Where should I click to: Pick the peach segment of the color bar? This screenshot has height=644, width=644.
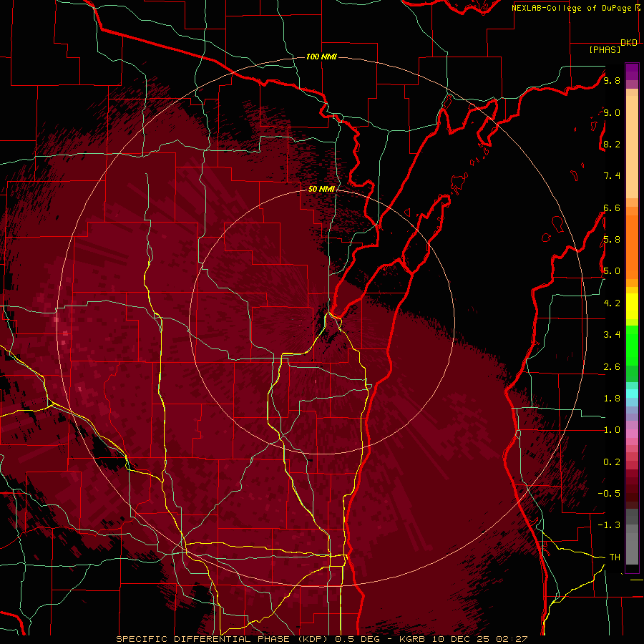pos(632,144)
